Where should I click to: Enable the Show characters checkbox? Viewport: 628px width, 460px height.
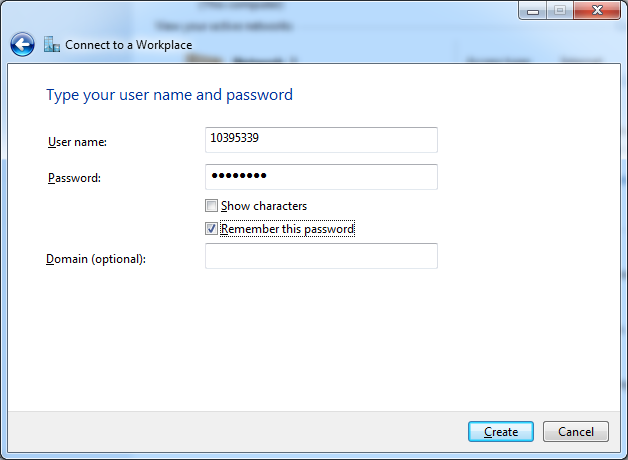pos(211,206)
